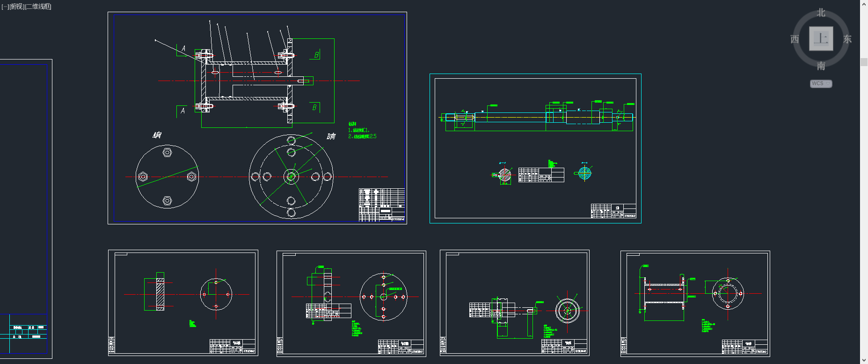868x364 pixels.
Task: Select the B向 view label text
Action: [x=331, y=136]
